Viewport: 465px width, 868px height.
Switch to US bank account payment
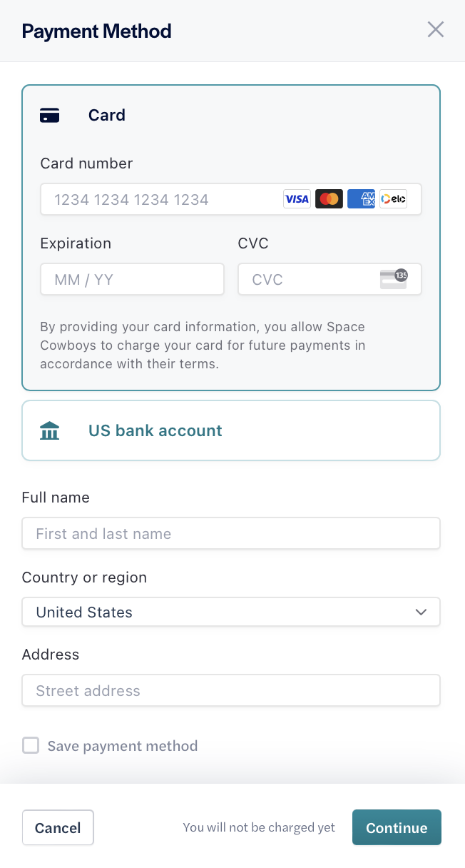point(155,430)
